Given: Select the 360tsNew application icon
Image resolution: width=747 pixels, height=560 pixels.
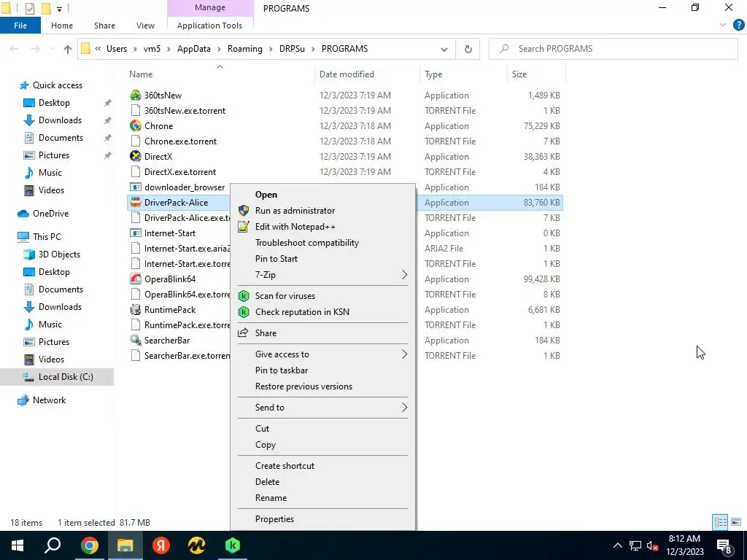Looking at the screenshot, I should (135, 96).
